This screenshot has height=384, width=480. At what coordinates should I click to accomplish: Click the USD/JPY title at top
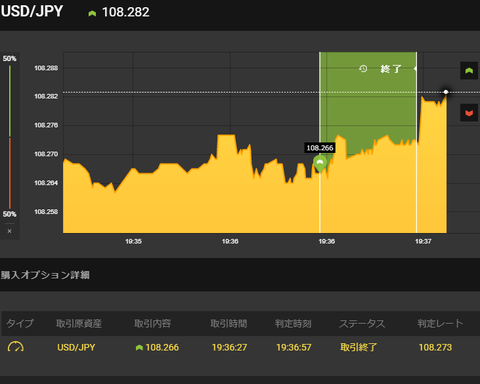[32, 12]
